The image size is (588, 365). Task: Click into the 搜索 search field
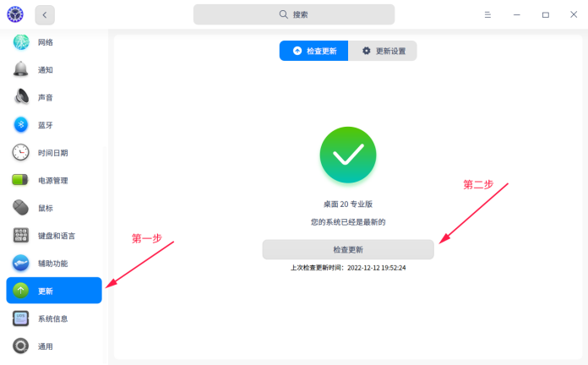(x=294, y=14)
